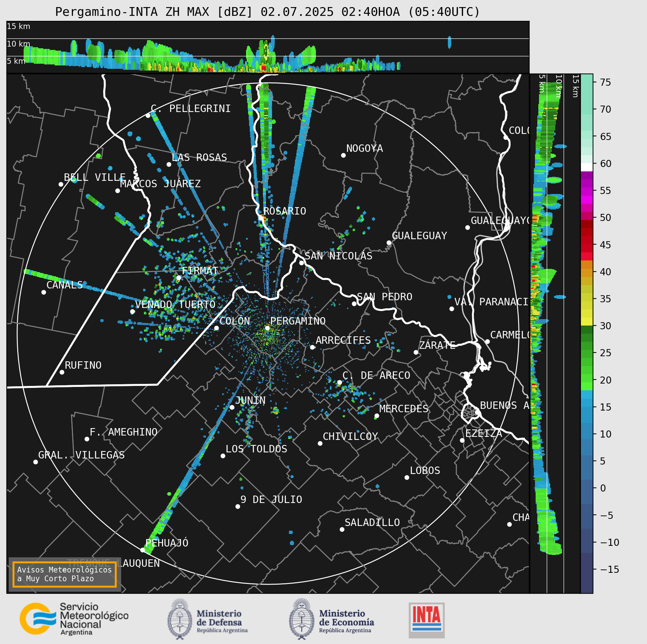647x644 pixels.
Task: Click the VENADO TUERTO map label
Action: click(x=175, y=304)
